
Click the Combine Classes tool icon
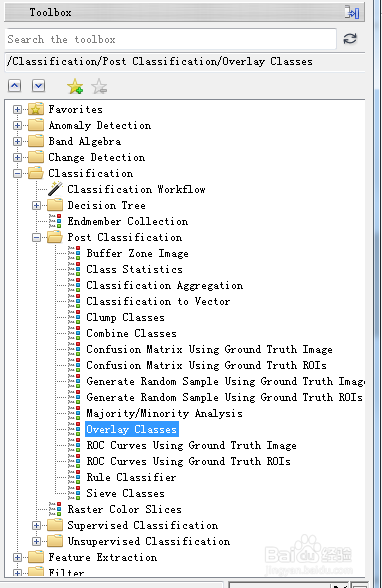click(74, 333)
